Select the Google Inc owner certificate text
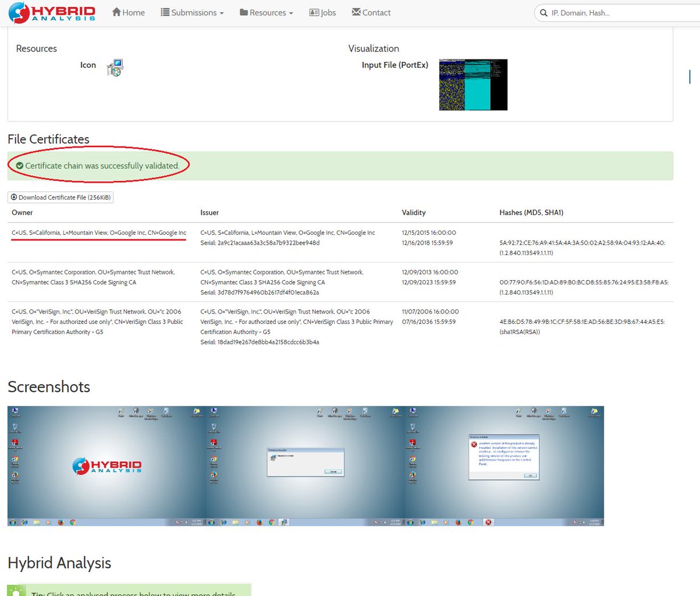700x596 pixels. (99, 232)
